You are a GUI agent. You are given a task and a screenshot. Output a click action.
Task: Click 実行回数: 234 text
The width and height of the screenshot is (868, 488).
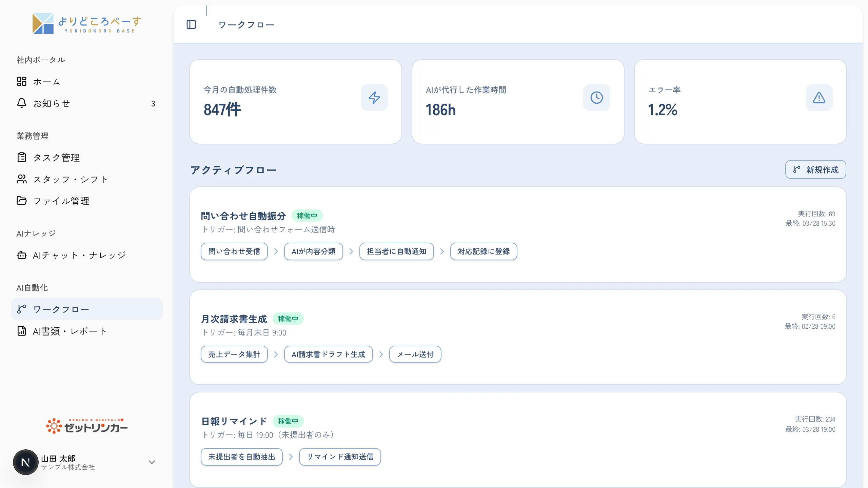(x=815, y=419)
